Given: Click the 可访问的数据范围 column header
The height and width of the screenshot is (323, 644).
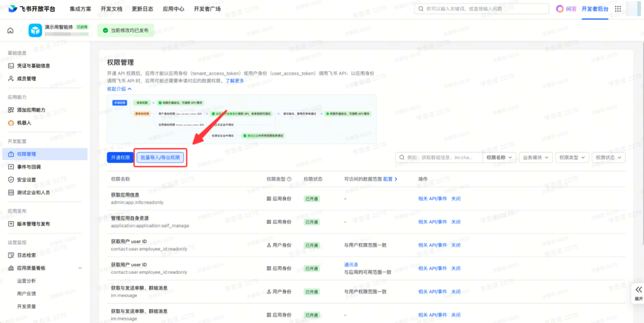Looking at the screenshot, I should [363, 179].
